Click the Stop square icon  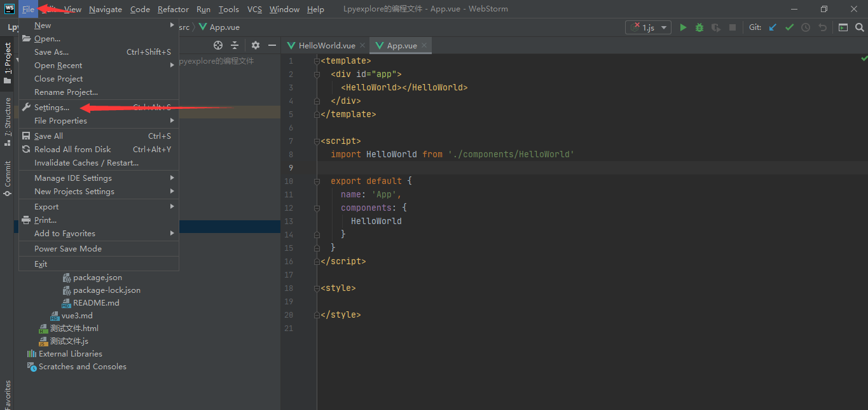pos(733,27)
